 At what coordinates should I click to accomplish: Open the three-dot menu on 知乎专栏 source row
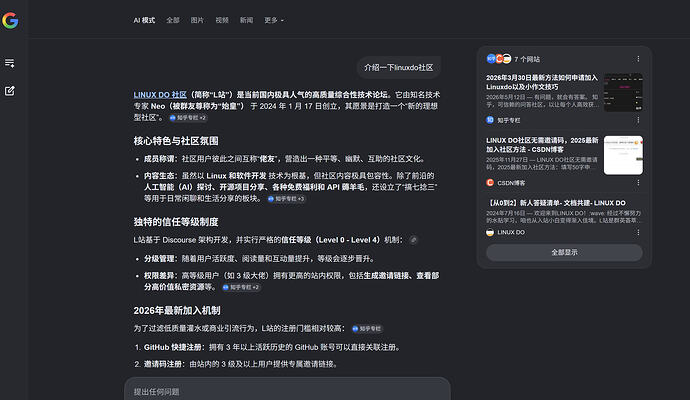coord(638,120)
